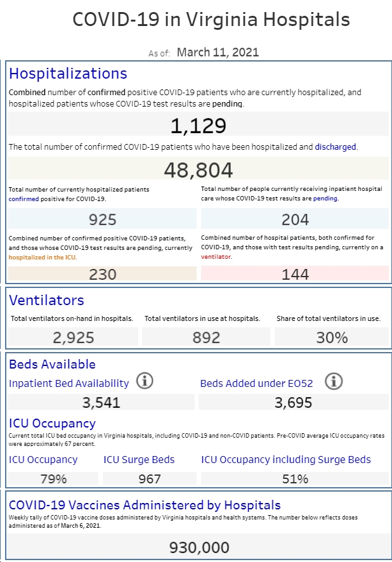Click the March 11, 2021 date text
Image resolution: width=392 pixels, height=562 pixels.
tap(218, 52)
